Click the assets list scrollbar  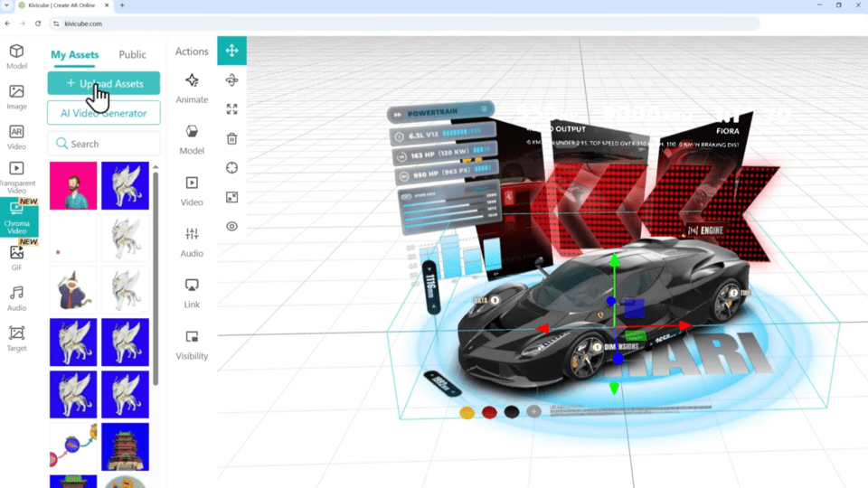click(x=156, y=277)
